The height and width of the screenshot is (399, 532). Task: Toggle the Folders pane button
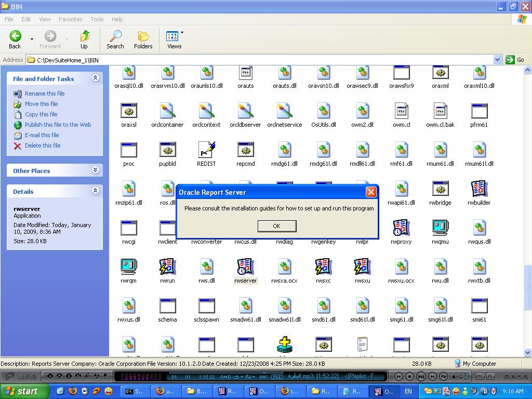point(143,39)
